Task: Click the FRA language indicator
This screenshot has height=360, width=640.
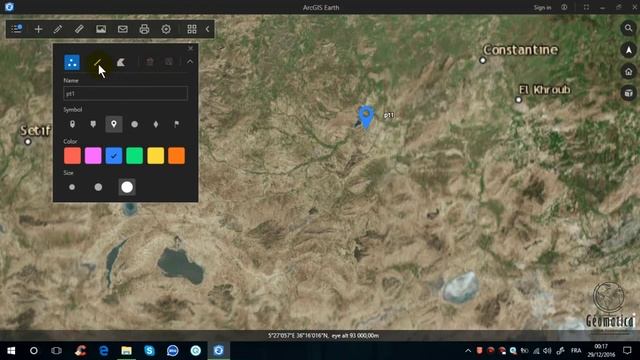Action: pos(576,351)
